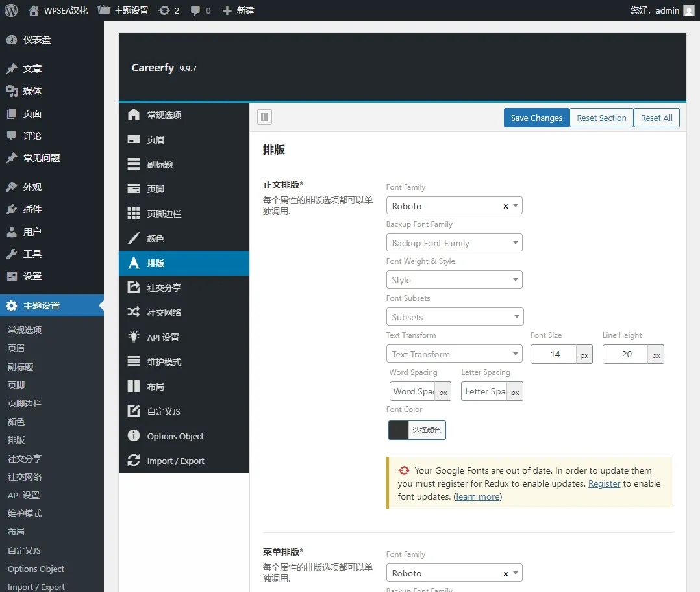
Task: Click the Register link in fonts notice
Action: coord(604,483)
